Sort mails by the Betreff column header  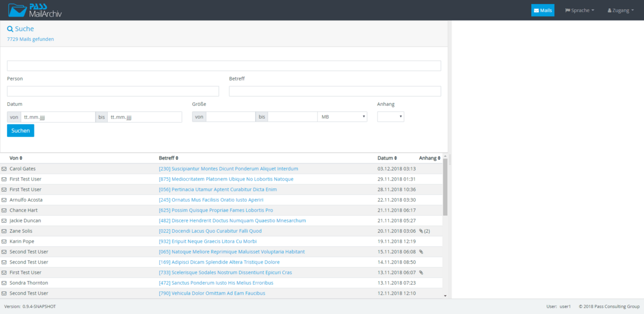[x=169, y=158]
